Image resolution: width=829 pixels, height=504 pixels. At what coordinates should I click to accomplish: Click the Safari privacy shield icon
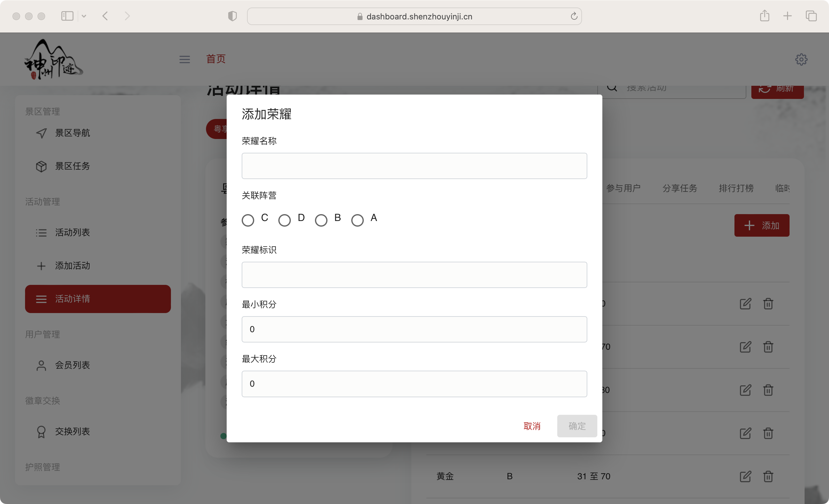click(232, 16)
